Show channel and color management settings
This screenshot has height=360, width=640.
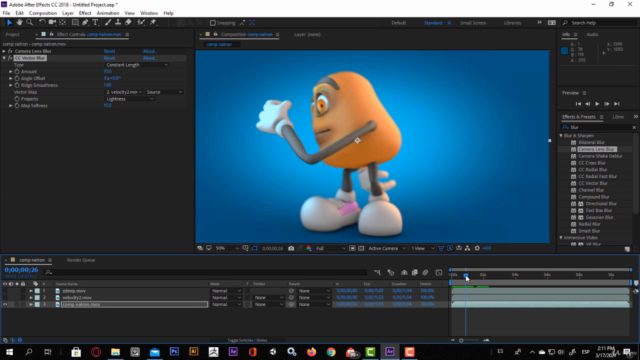click(309, 248)
